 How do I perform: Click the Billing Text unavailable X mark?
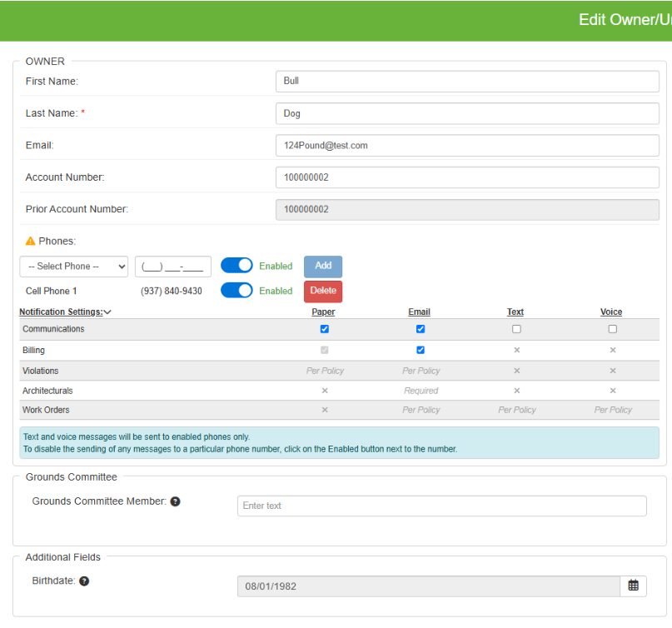[x=517, y=350]
